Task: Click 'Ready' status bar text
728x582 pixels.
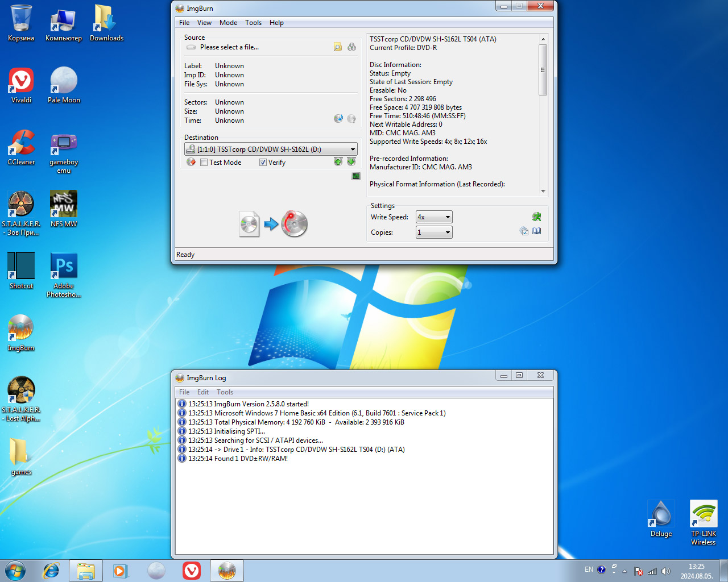Action: pyautogui.click(x=185, y=255)
